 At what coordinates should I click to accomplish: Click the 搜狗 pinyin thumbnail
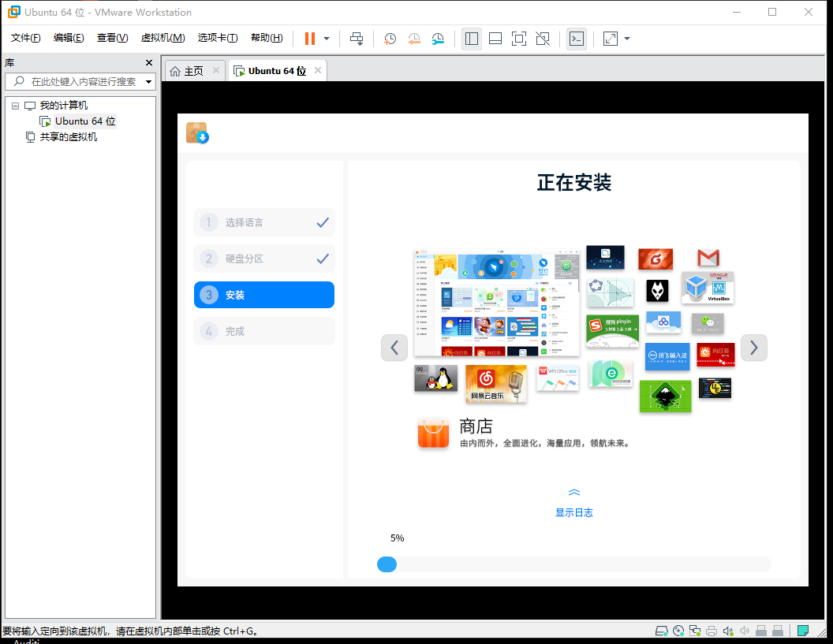(612, 331)
